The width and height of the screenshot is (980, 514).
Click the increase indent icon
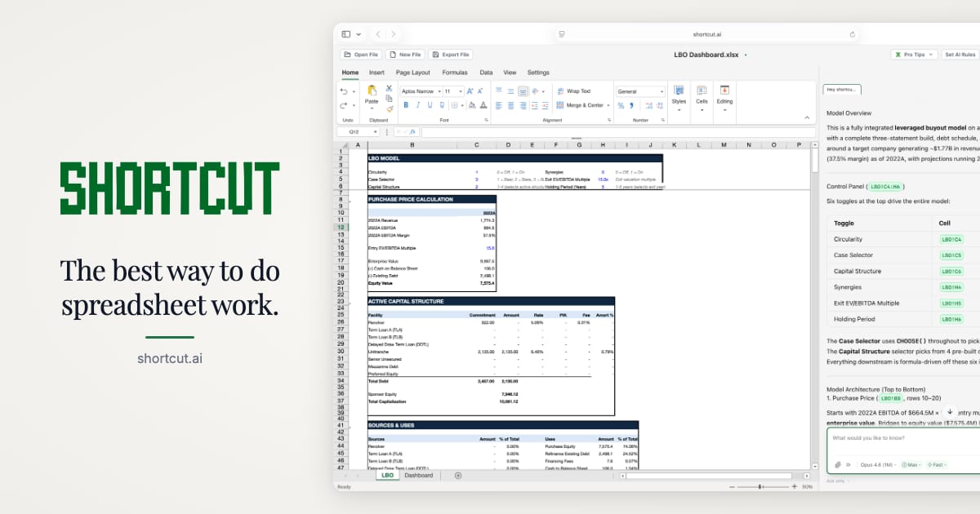[546, 105]
